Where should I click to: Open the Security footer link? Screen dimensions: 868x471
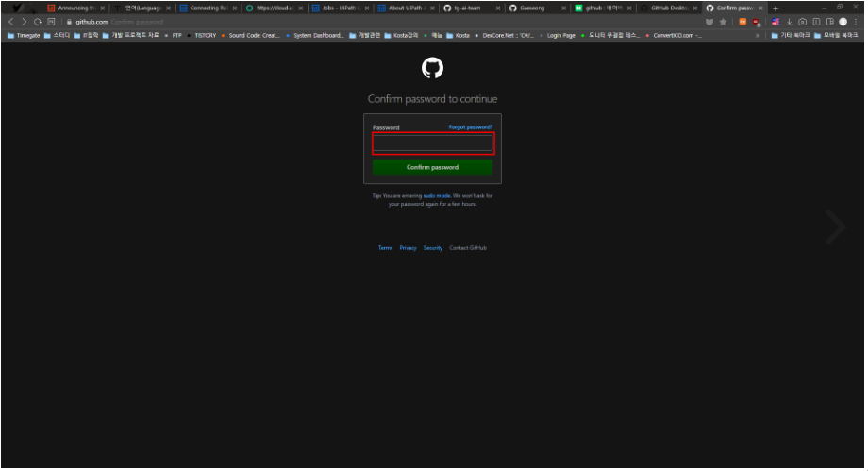tap(434, 249)
